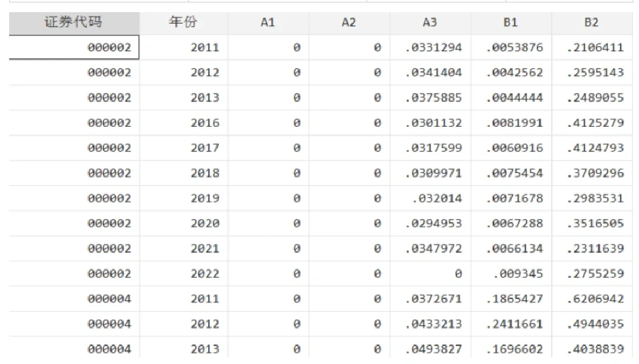Select year cell 2021
639x364 pixels.
point(183,249)
